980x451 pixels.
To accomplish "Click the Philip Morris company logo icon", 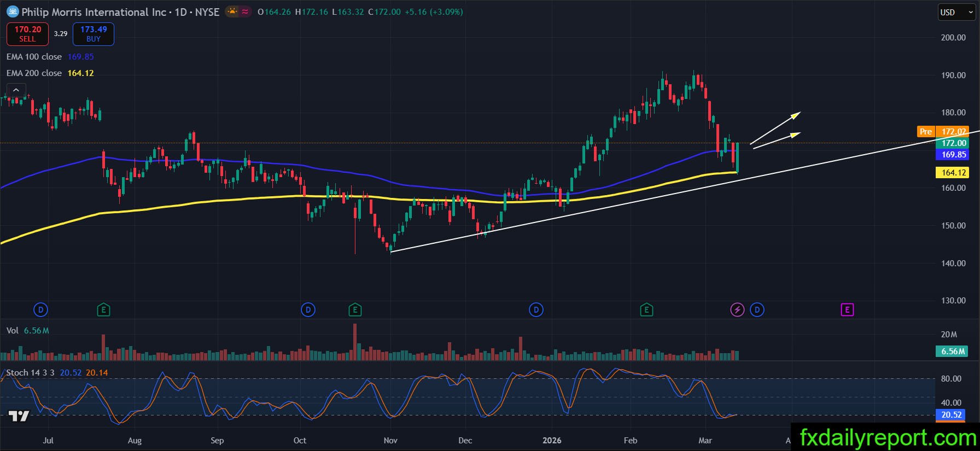I will pyautogui.click(x=13, y=11).
